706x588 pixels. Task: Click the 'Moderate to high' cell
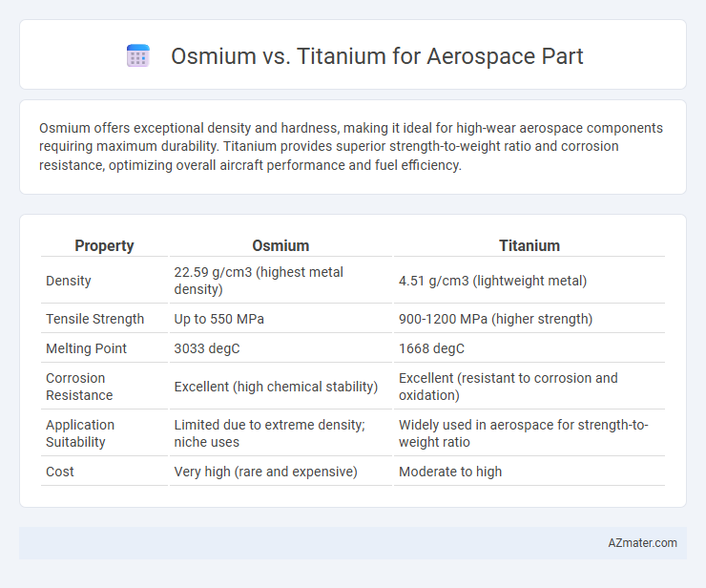coord(529,472)
